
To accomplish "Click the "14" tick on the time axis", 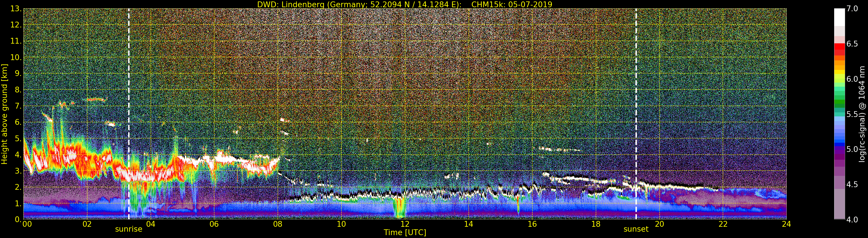I will tap(468, 224).
